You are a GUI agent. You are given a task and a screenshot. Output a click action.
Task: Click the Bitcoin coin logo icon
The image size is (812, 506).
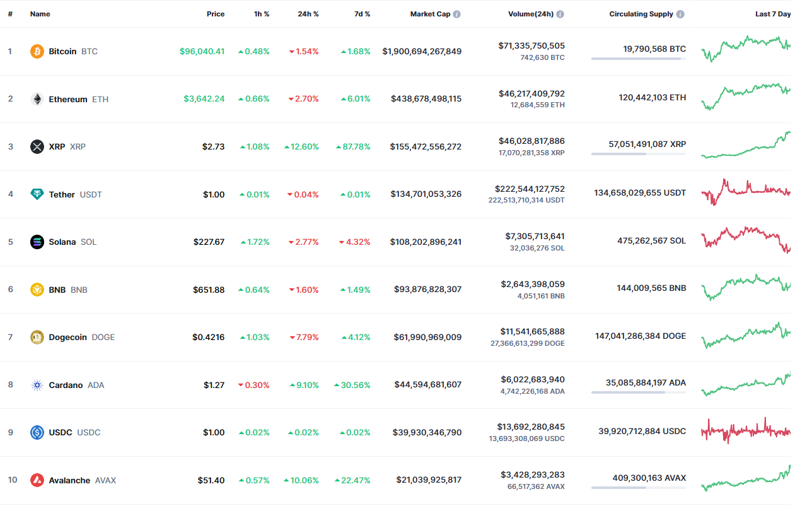pos(37,51)
